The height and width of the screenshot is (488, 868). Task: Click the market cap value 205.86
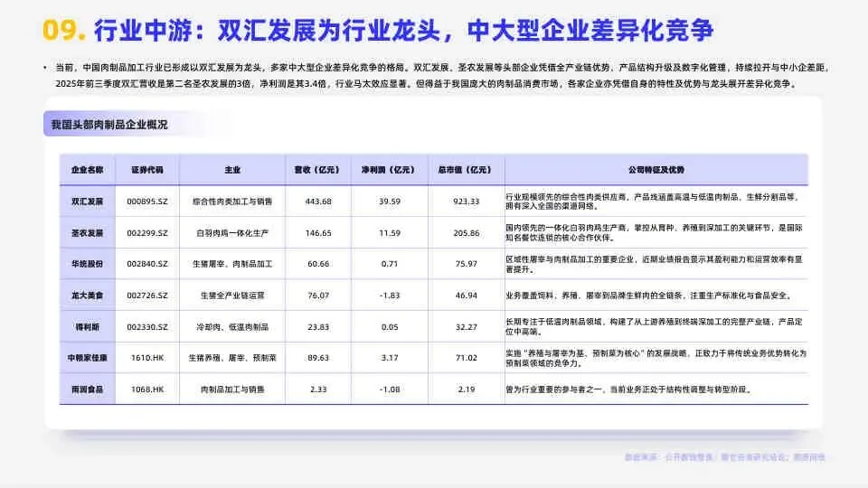tap(467, 233)
